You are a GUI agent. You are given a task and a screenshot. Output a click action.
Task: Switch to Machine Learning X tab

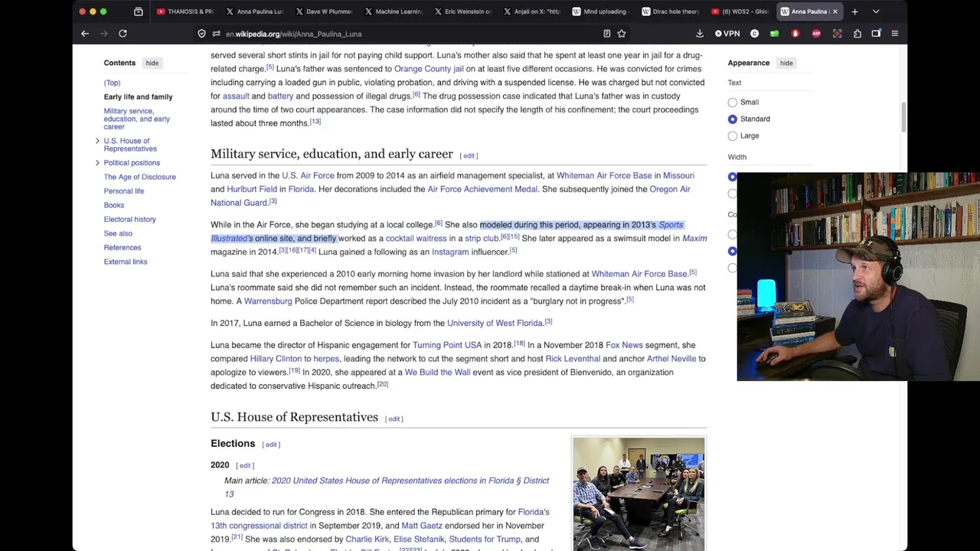(x=393, y=11)
